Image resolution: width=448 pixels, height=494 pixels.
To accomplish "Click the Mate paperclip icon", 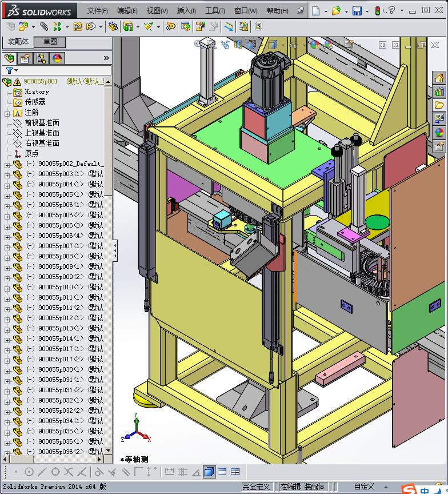I will click(44, 26).
